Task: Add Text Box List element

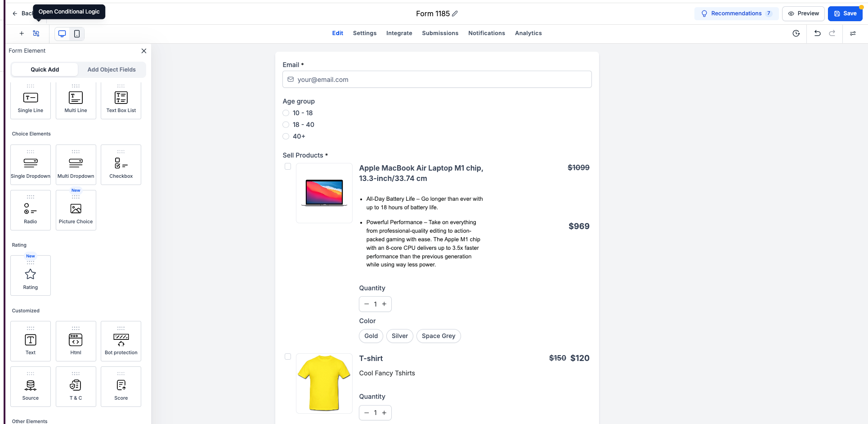Action: click(x=121, y=101)
